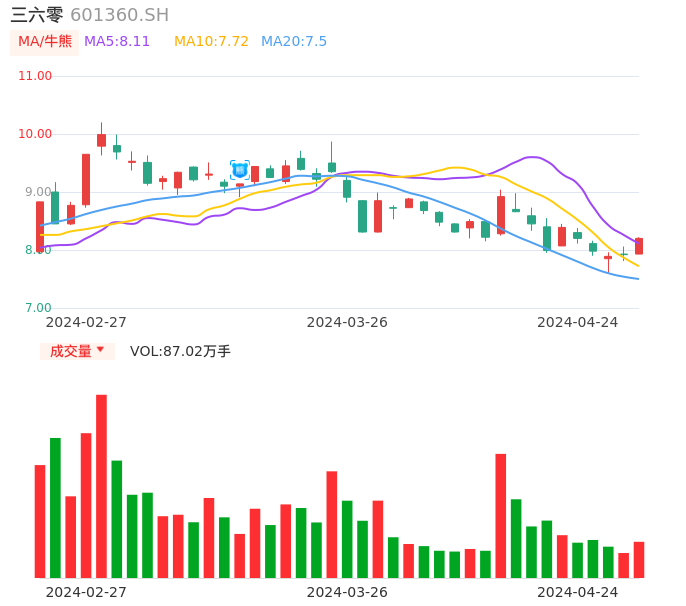Click the 2024-02-27 date label under price chart
Image resolution: width=686 pixels, height=606 pixels.
click(86, 322)
